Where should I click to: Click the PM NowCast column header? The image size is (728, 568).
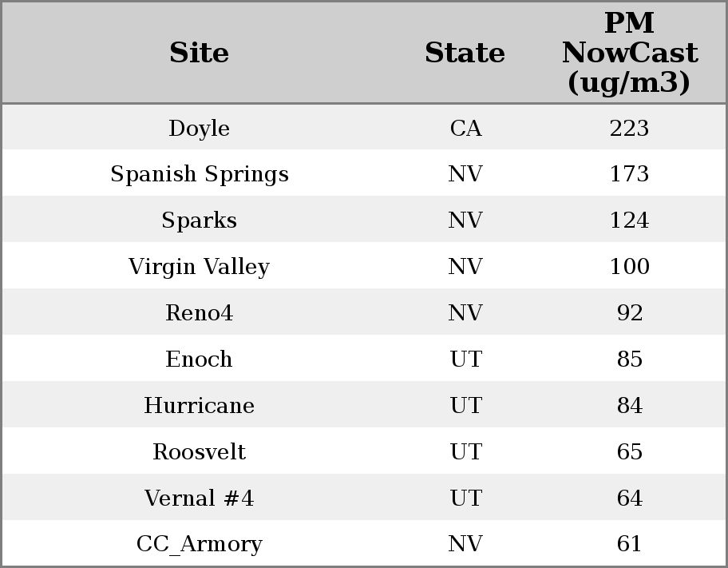point(629,54)
